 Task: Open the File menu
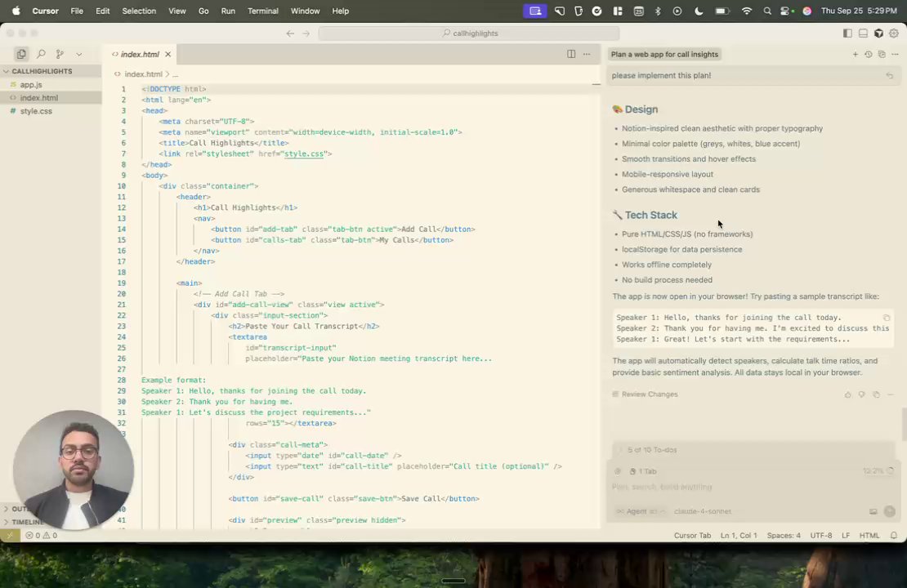pyautogui.click(x=76, y=11)
